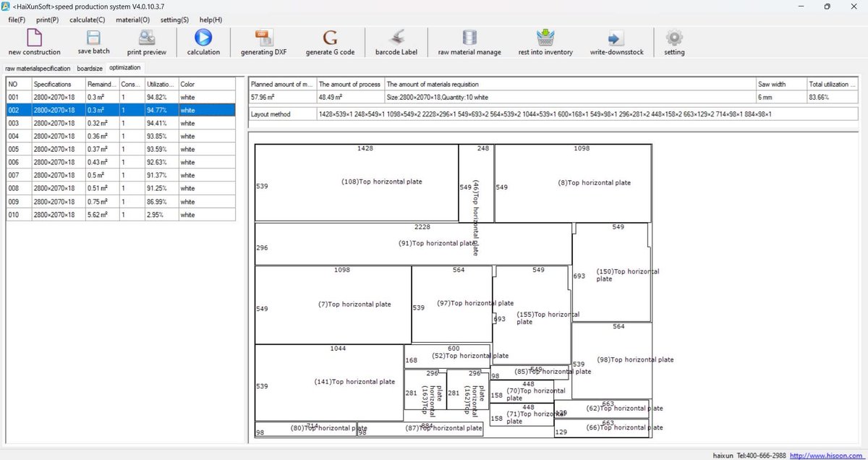Click the HaiXunSoft application title icon
The width and height of the screenshot is (868, 460).
coord(7,7)
